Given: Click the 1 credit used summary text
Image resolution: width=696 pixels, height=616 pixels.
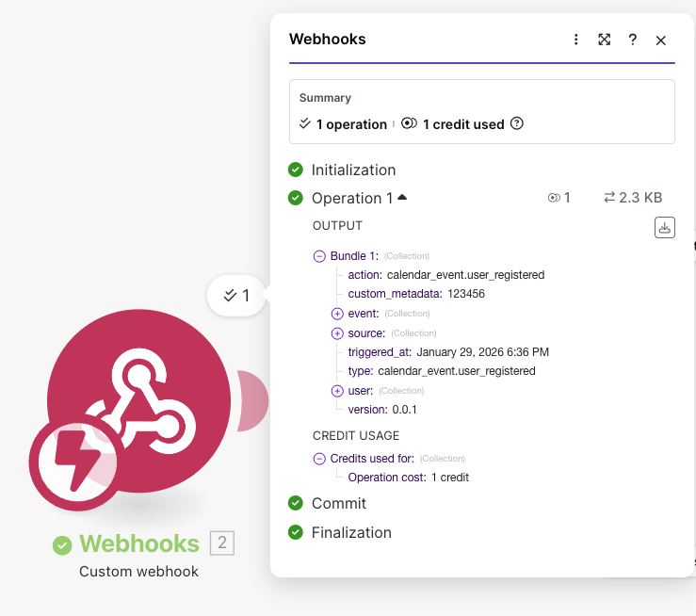Looking at the screenshot, I should pos(463,124).
